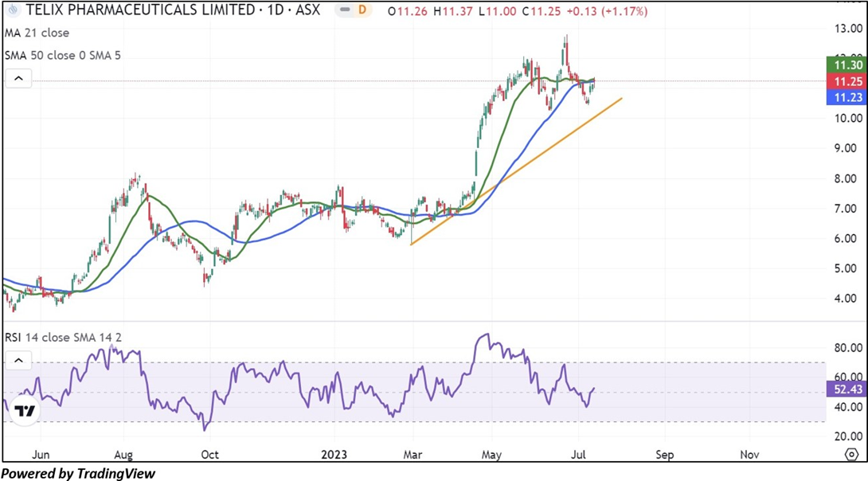Click the Sep time axis label
Screen dimensions: 868x481
(664, 455)
